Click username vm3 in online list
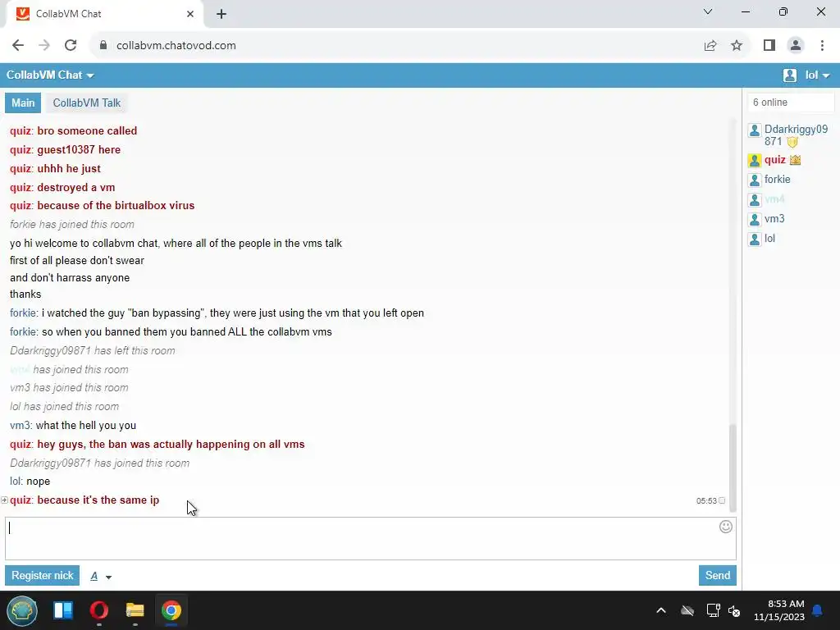The image size is (840, 630). pos(774,218)
